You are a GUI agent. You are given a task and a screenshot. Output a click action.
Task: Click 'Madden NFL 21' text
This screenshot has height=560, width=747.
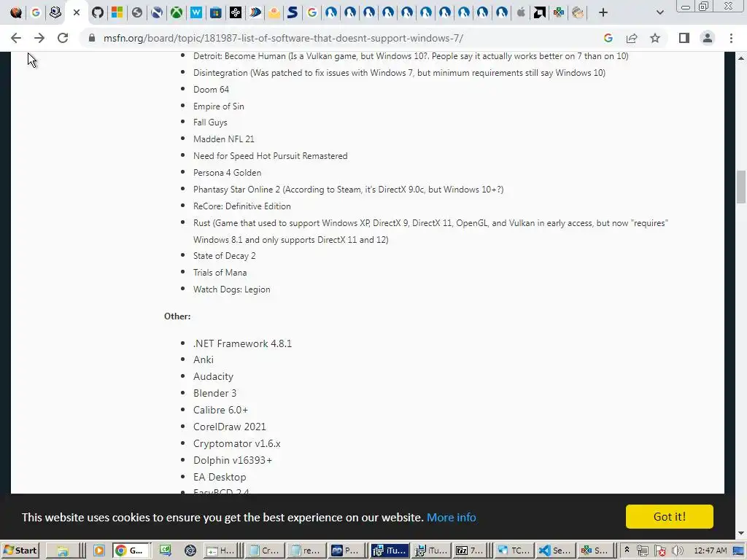(224, 139)
